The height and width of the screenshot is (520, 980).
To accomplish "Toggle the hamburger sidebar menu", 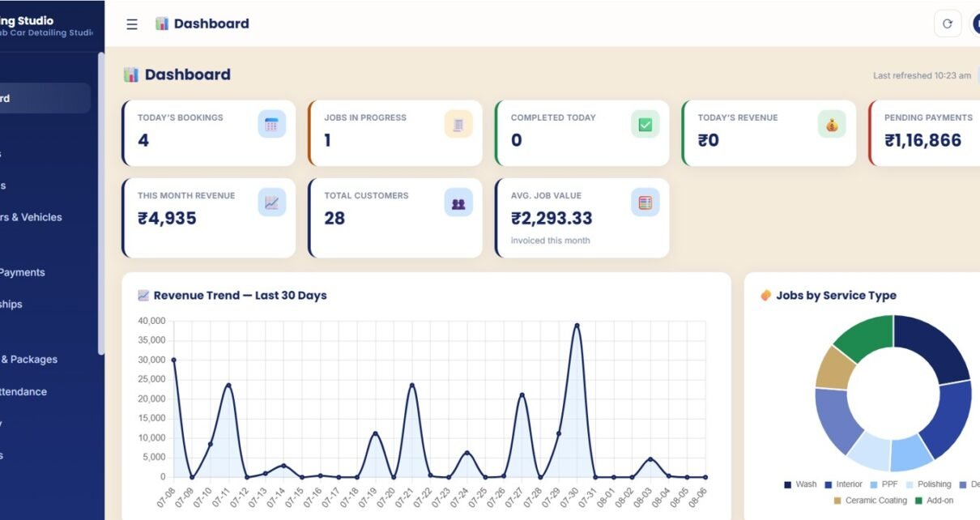I will pos(132,24).
